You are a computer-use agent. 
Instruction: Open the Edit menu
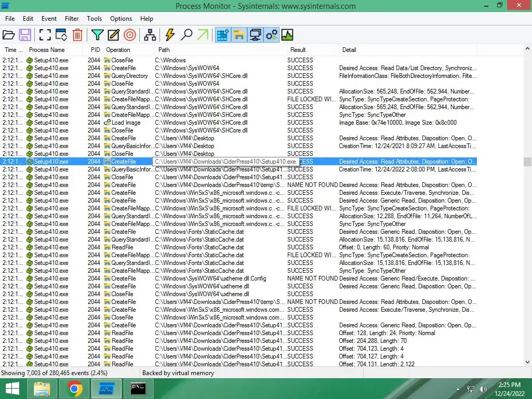[28, 19]
